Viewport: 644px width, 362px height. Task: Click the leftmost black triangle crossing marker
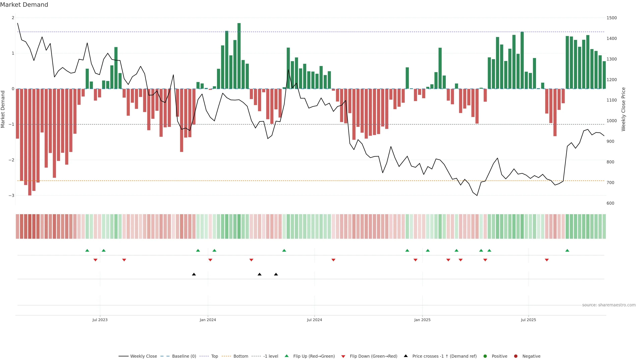(x=194, y=274)
